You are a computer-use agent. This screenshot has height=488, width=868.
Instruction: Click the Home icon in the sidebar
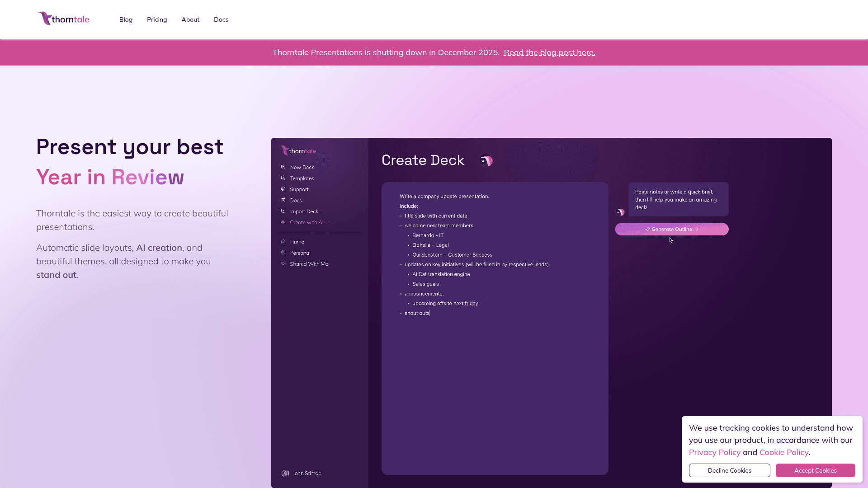pyautogui.click(x=283, y=241)
